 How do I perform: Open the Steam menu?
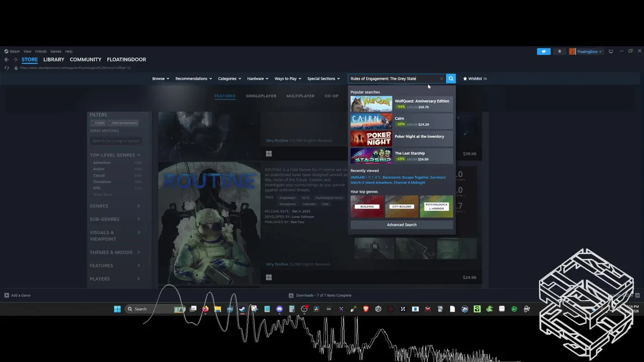(x=15, y=51)
